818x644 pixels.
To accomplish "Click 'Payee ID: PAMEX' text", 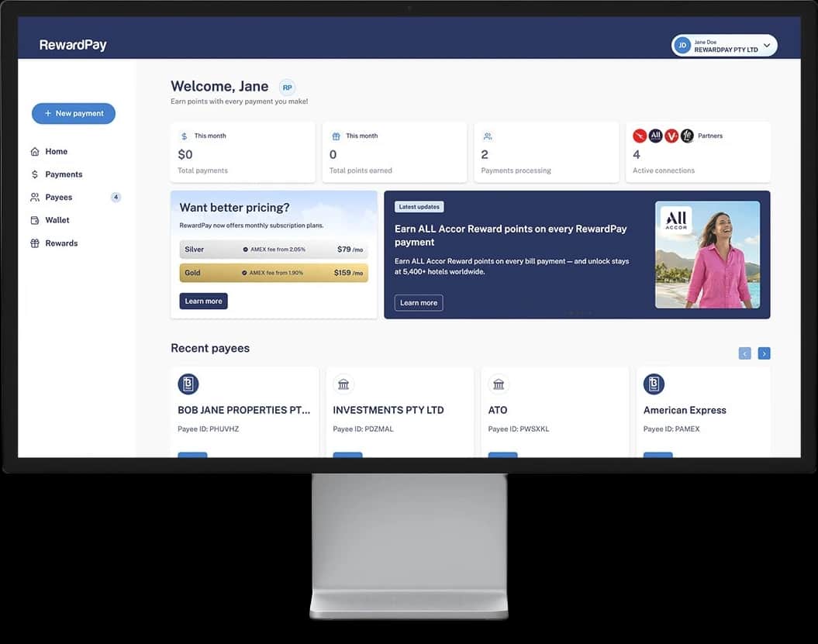I will point(671,429).
